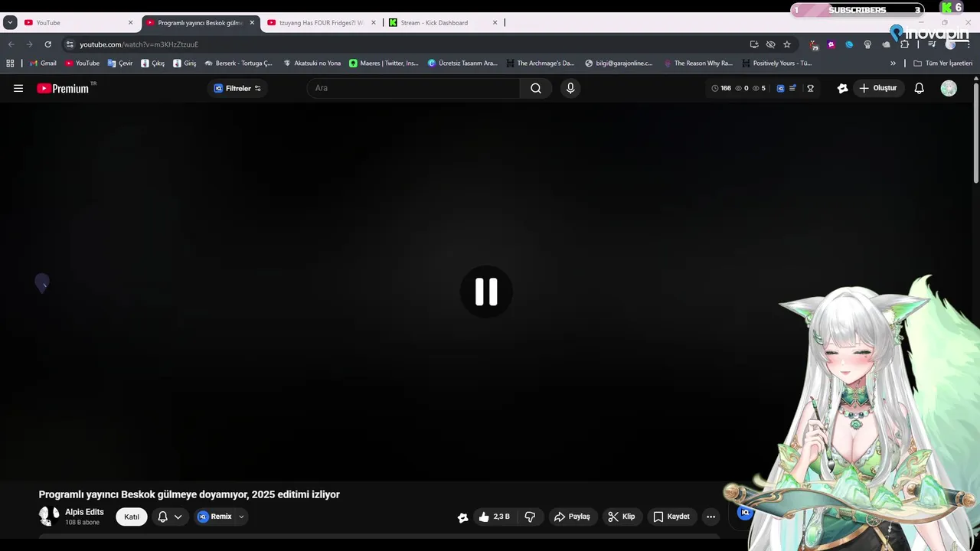The image size is (980, 551).
Task: Open Gmail bookmark
Action: [43, 64]
